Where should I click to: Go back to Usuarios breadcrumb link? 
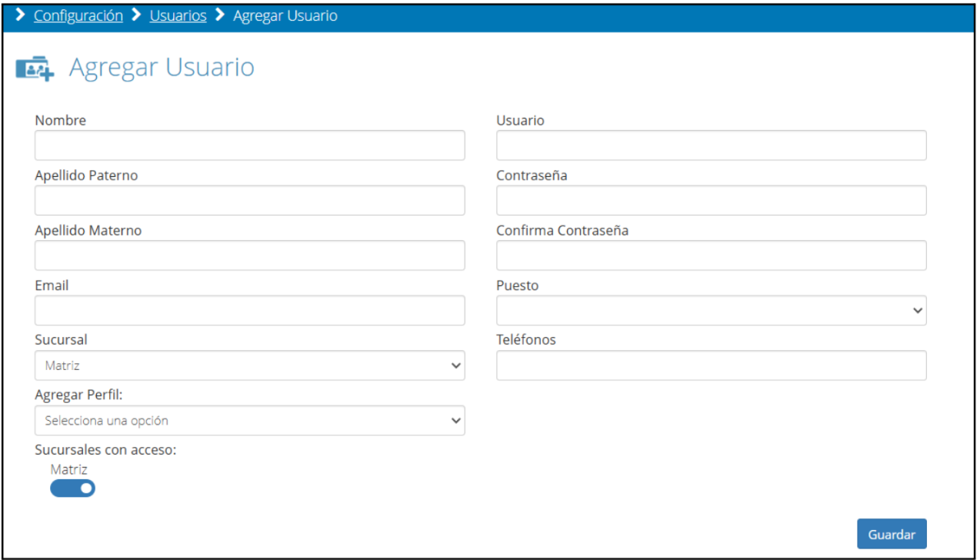click(178, 15)
